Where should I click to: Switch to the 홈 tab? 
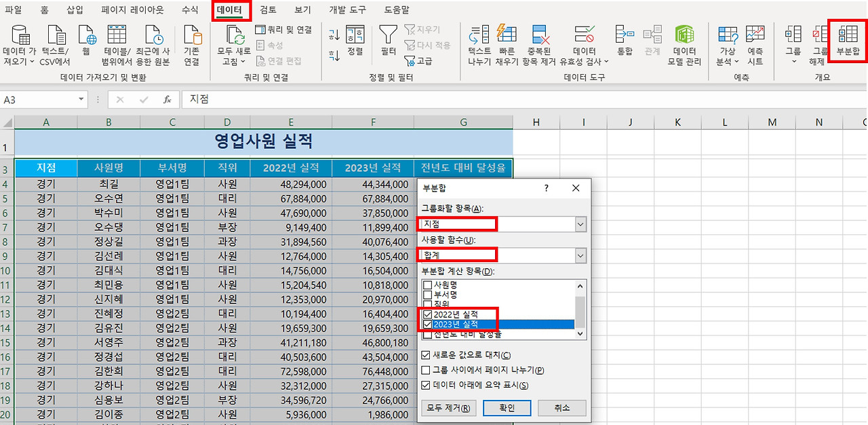[44, 10]
